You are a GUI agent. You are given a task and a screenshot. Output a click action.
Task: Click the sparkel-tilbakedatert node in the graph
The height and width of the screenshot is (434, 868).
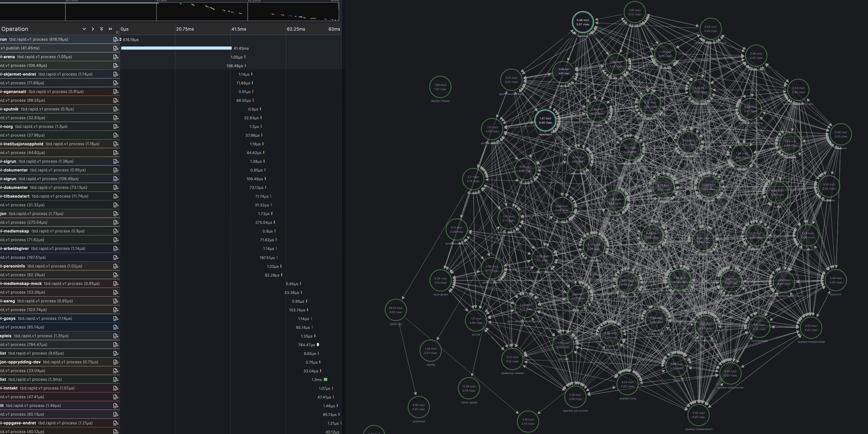(699, 415)
